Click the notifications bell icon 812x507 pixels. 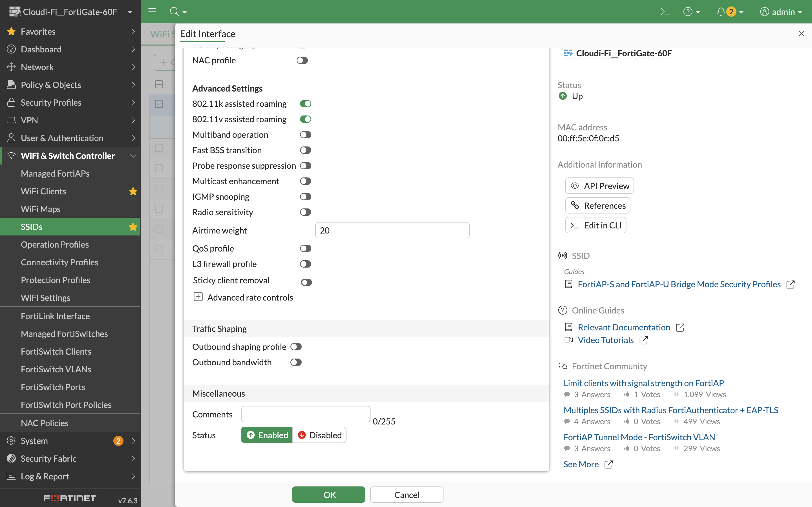click(721, 12)
